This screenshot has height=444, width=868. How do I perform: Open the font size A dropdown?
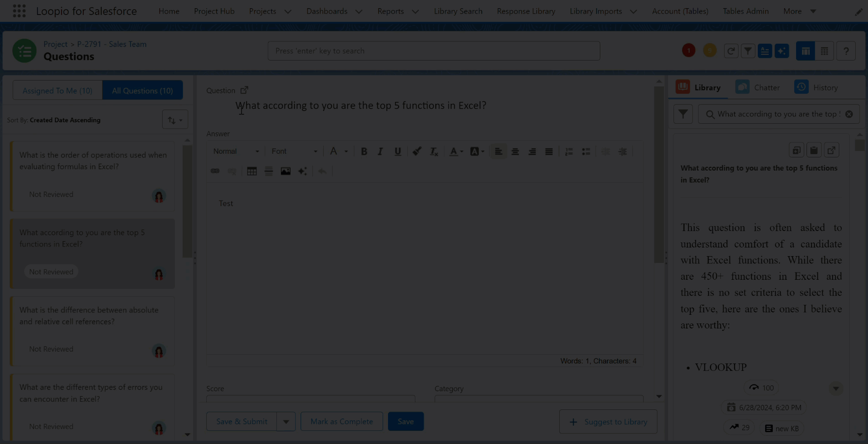[x=338, y=151]
